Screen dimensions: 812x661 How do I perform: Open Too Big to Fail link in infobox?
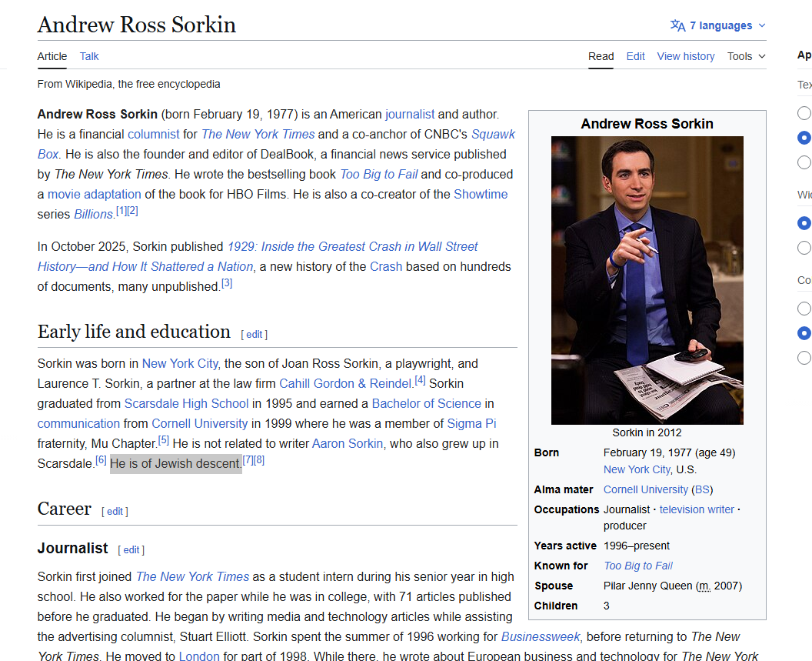[638, 566]
